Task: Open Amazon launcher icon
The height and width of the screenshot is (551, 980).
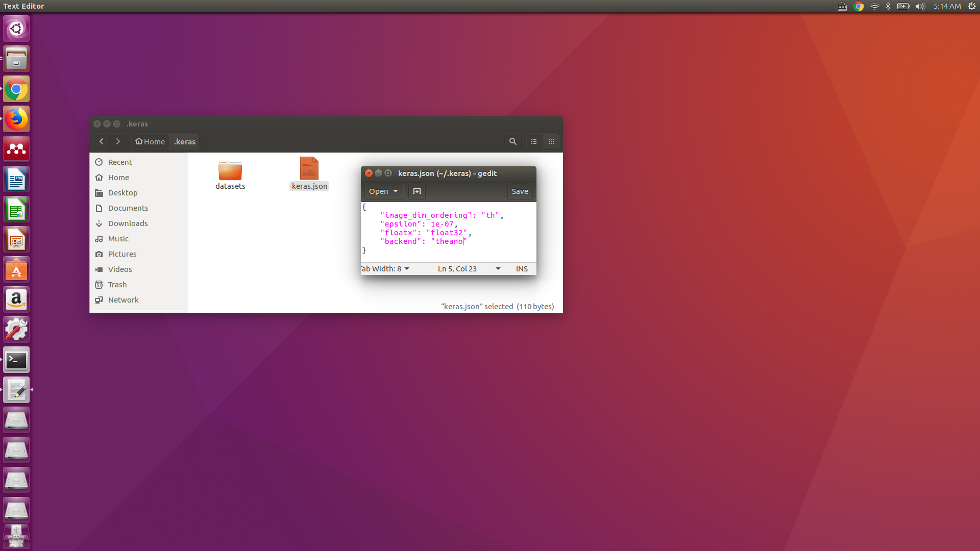Action: 16,299
